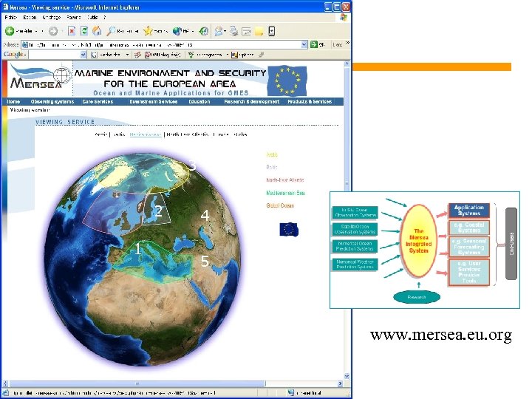
Task: Click the highlighter pen icon in Google toolbar
Action: pos(262,54)
